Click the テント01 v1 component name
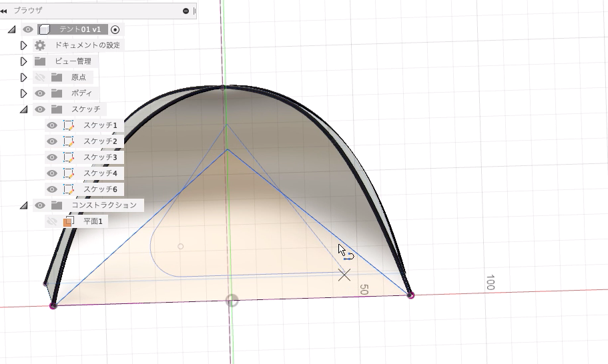The height and width of the screenshot is (364, 608). click(80, 29)
